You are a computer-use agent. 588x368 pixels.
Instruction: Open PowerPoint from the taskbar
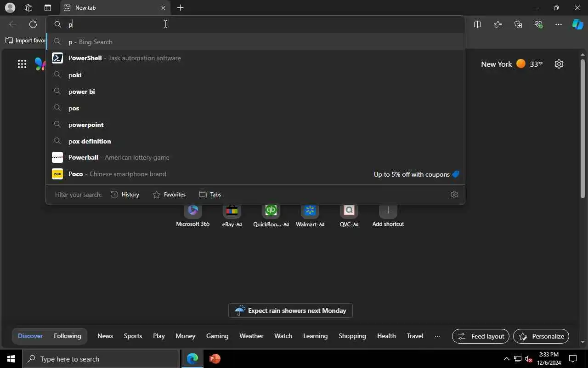click(215, 359)
